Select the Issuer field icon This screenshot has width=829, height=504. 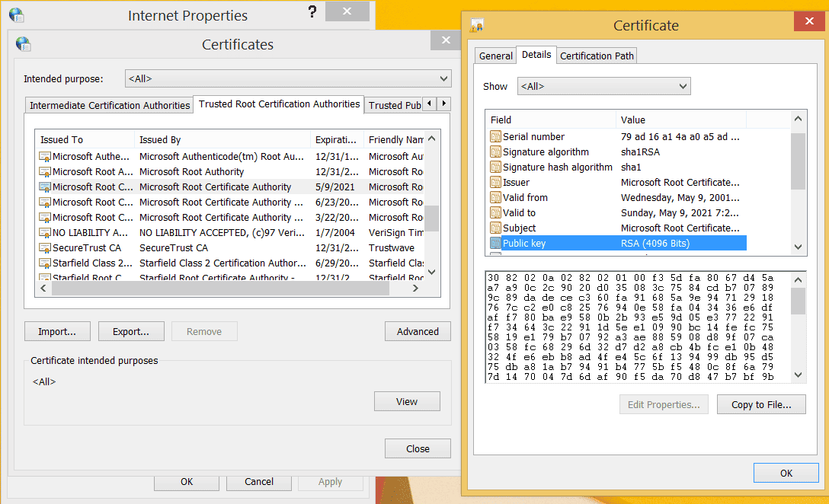pos(495,183)
